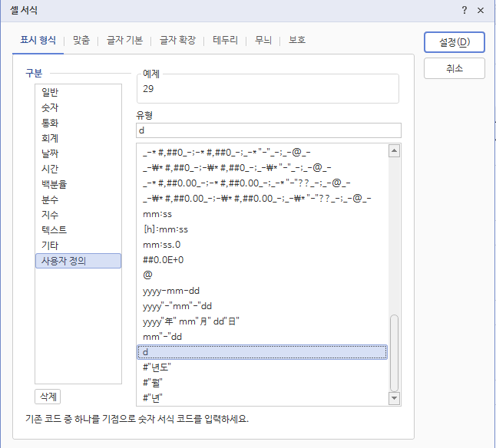This screenshot has width=496, height=448.
Task: Choose the mm:ss.0 format
Action: click(263, 245)
